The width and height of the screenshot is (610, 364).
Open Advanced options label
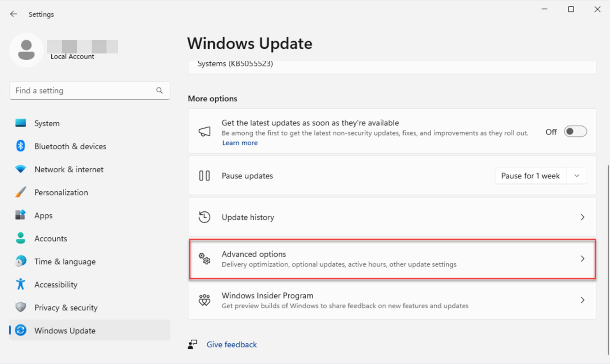tap(254, 254)
